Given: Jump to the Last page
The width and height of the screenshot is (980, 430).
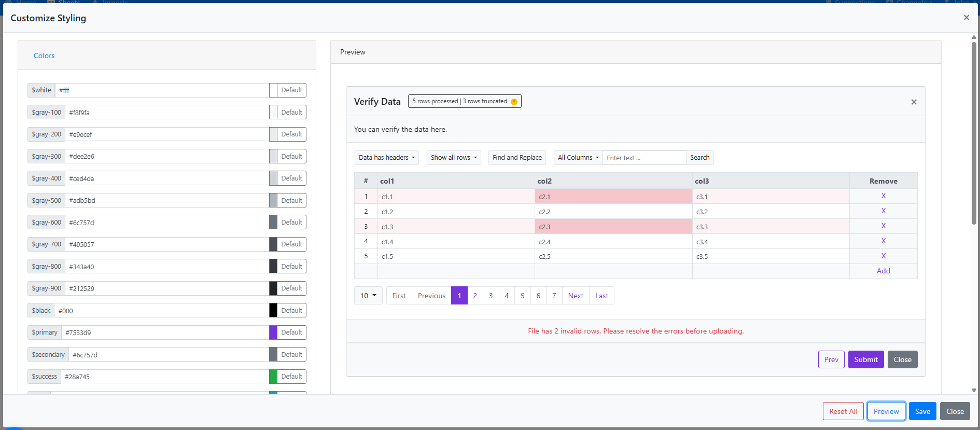Looking at the screenshot, I should click(601, 296).
